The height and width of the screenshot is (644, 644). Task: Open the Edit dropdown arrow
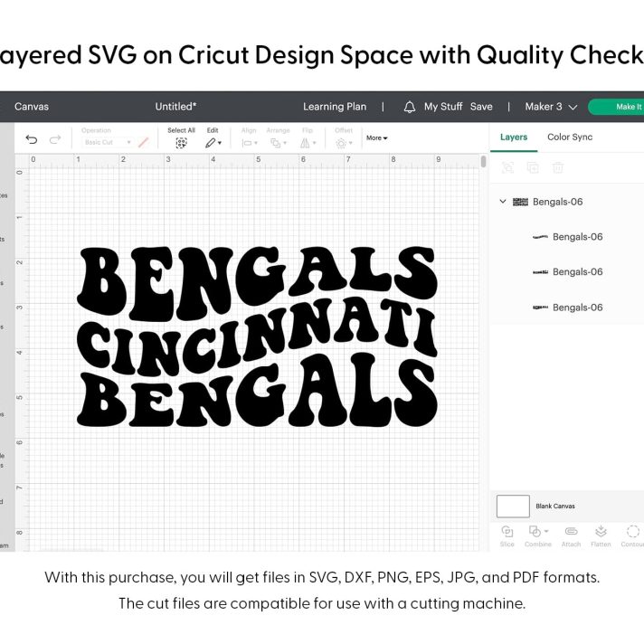pyautogui.click(x=220, y=143)
